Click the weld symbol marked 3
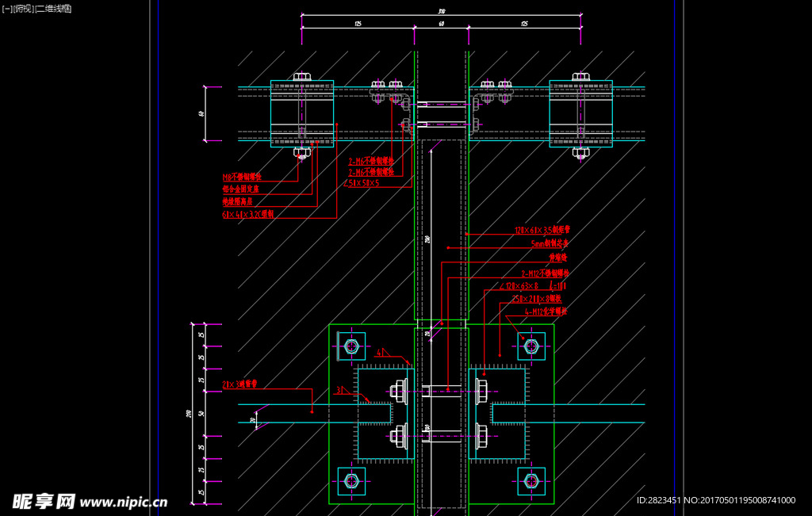The width and height of the screenshot is (812, 516). click(339, 390)
